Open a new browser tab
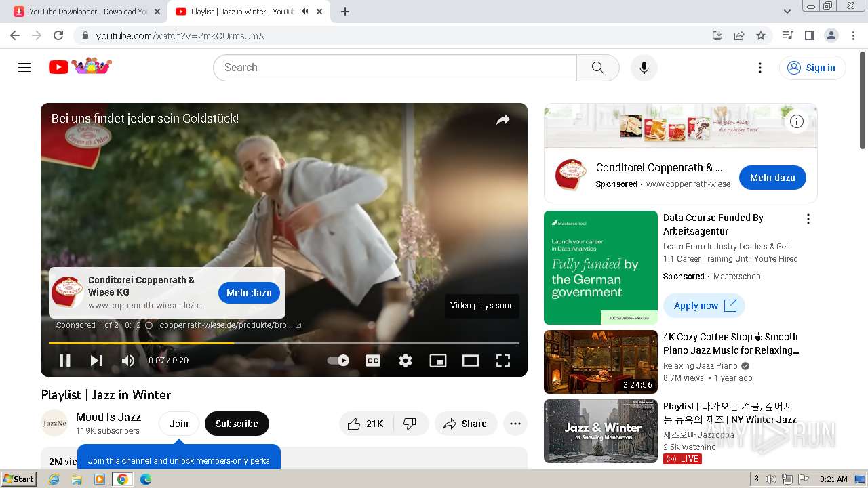The height and width of the screenshot is (488, 868). click(x=345, y=12)
